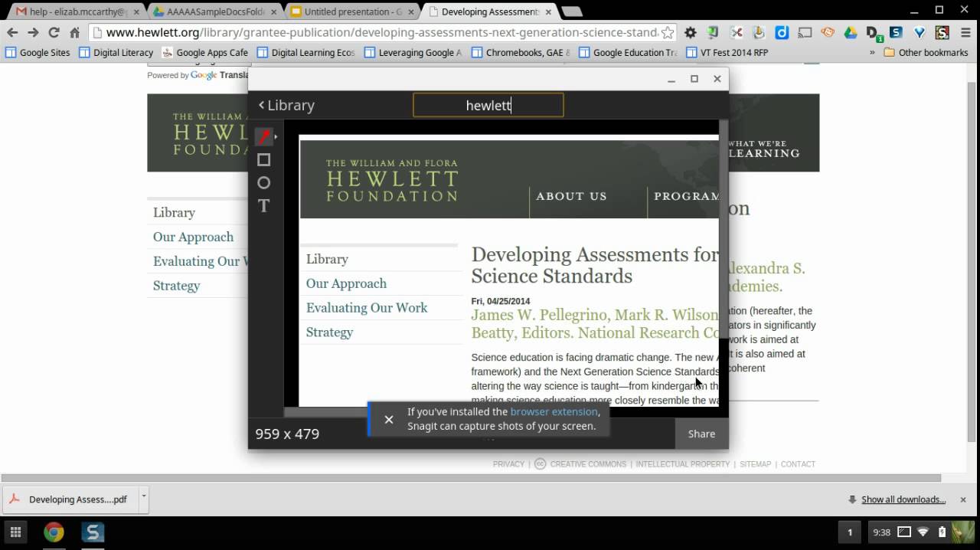Expand the arrow tool color flyout

click(x=276, y=137)
